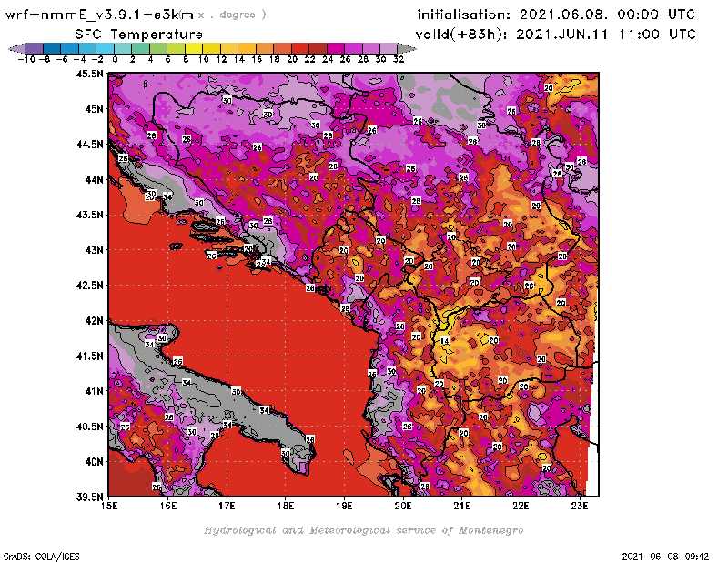Click the 'wrf-nmmE_v3.9.1-e3km' model label

[x=99, y=15]
